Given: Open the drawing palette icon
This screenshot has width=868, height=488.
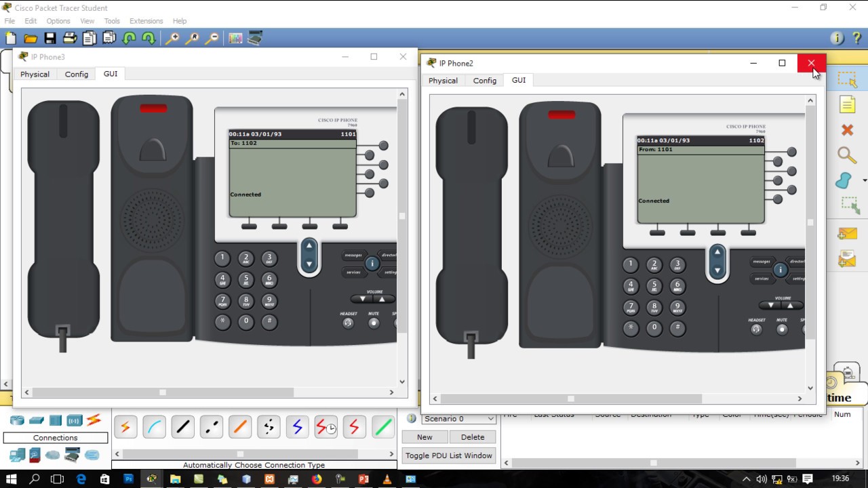Looking at the screenshot, I should 235,39.
